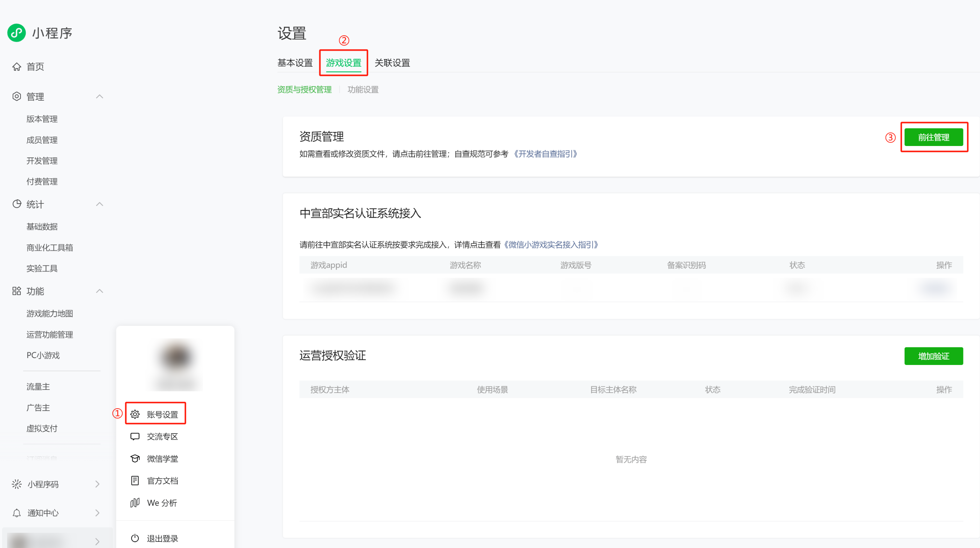
Task: Click the green 前往管理 button
Action: [x=933, y=137]
